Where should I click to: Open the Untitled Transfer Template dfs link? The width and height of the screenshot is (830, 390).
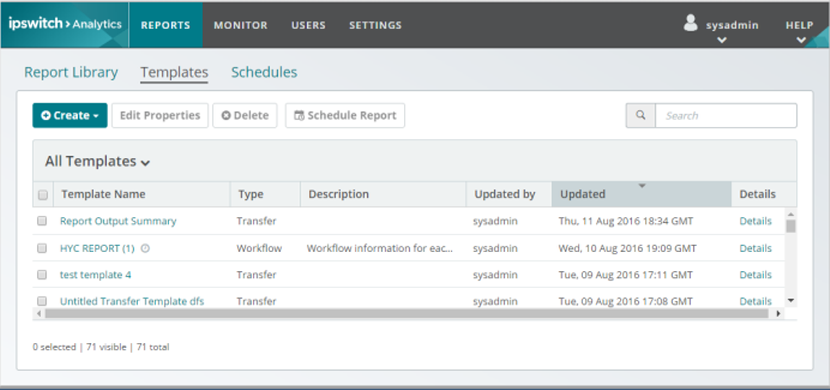tap(132, 301)
